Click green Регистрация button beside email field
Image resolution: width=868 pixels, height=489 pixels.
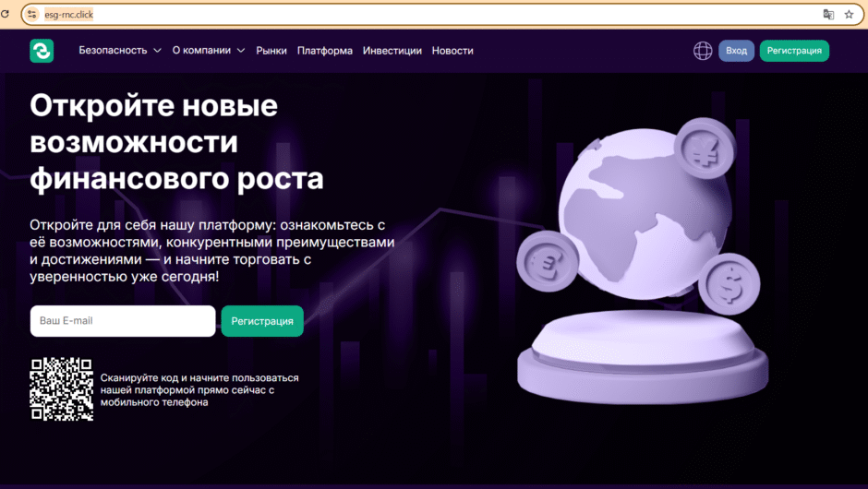coord(262,321)
